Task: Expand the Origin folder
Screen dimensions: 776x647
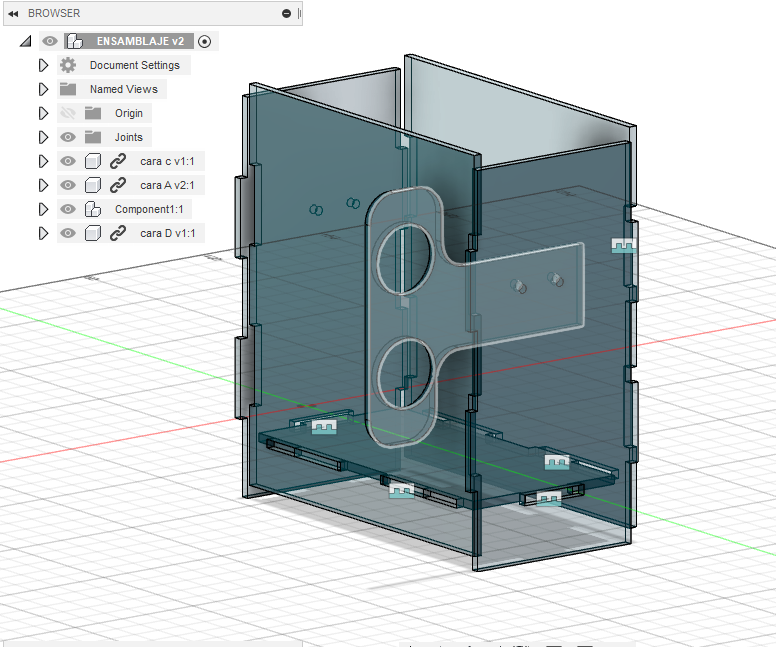Action: pos(44,113)
